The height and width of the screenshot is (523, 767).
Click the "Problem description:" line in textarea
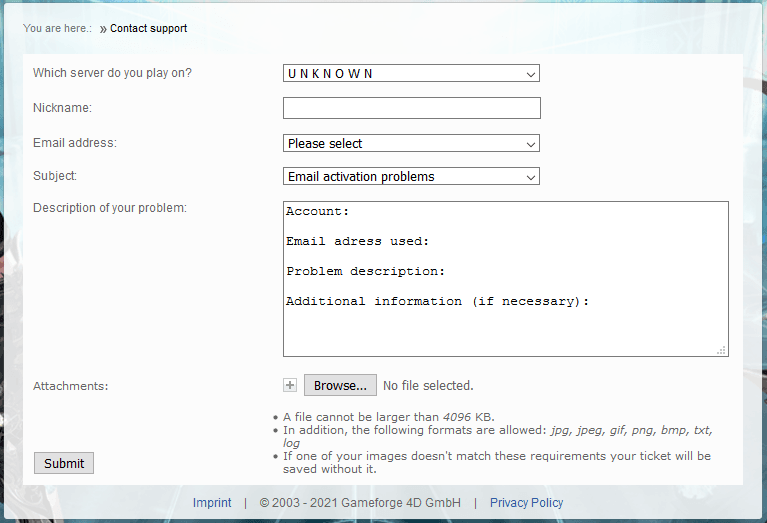coord(365,271)
